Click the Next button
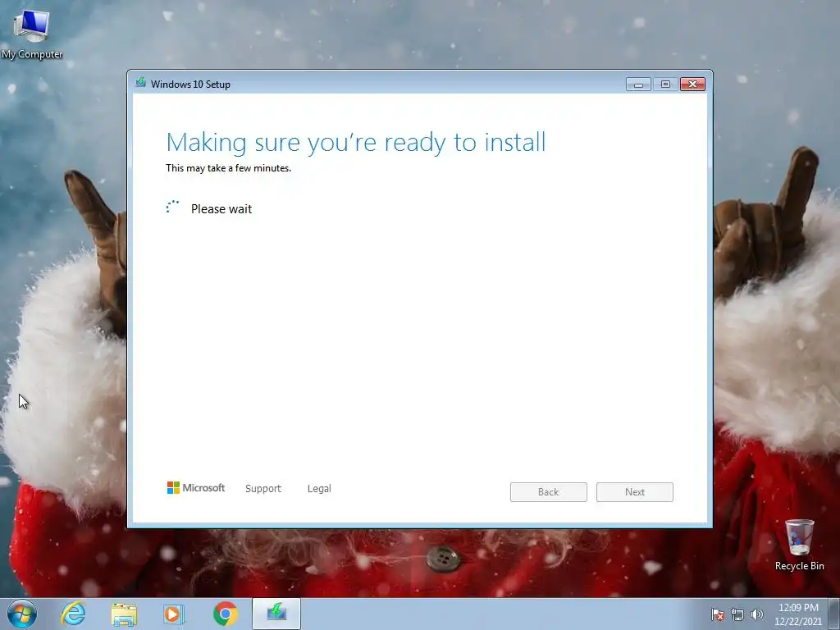This screenshot has height=630, width=840. click(635, 492)
